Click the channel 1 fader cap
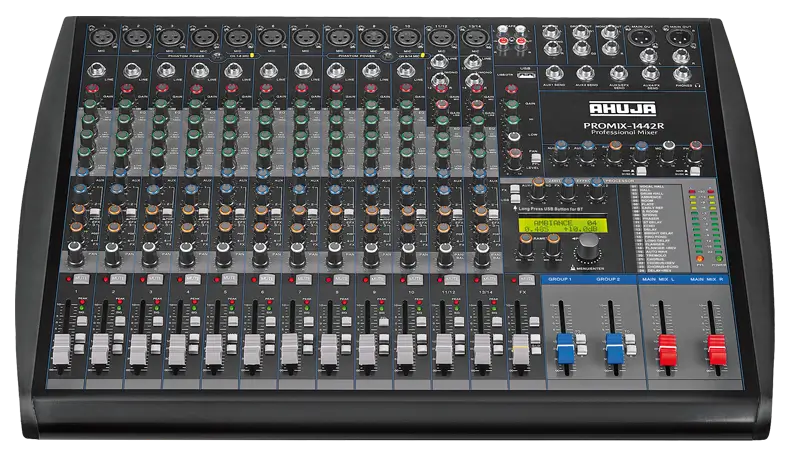This screenshot has height=469, width=800. 62,350
